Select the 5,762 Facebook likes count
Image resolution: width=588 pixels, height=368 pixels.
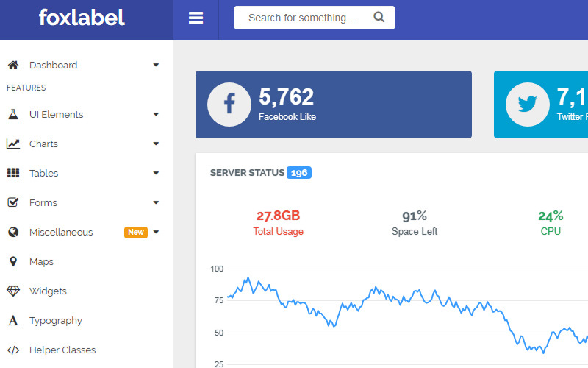pyautogui.click(x=286, y=96)
